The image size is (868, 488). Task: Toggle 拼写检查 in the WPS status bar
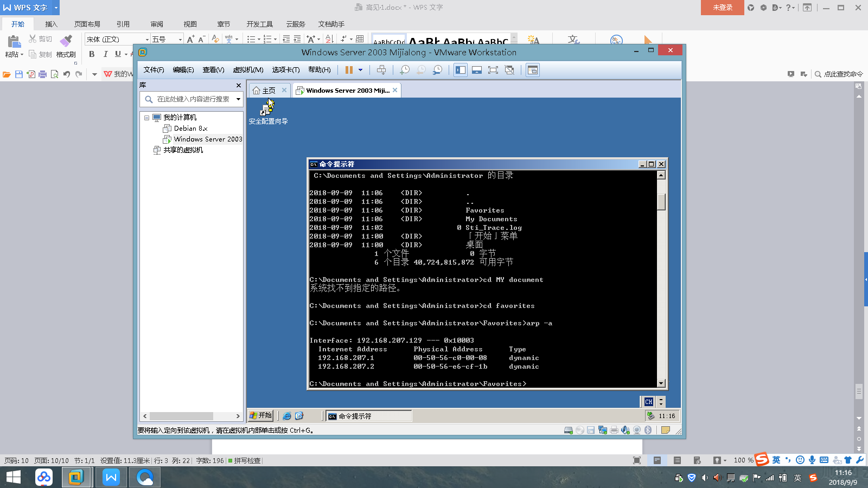(x=244, y=461)
